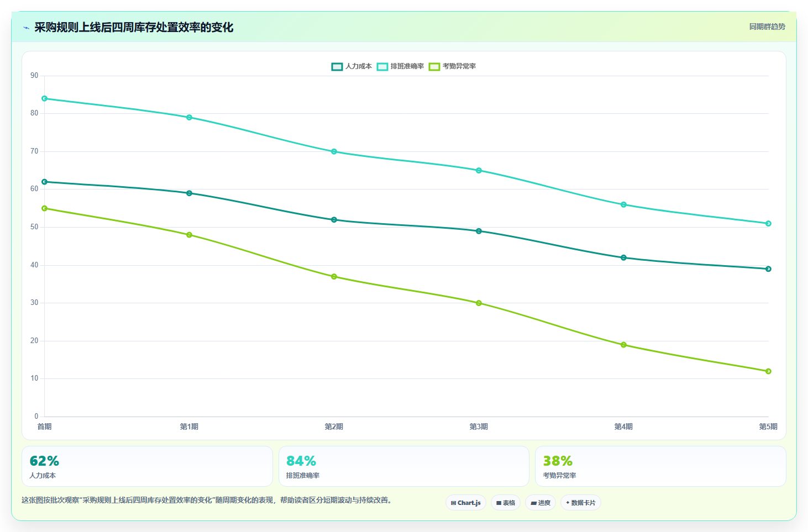
Task: Click the 第4期 x-axis label
Action: (x=623, y=426)
